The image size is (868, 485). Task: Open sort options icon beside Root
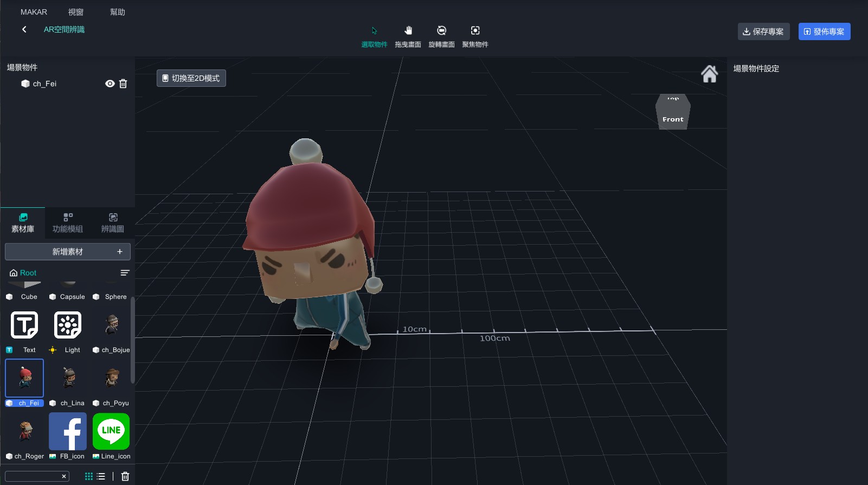125,273
